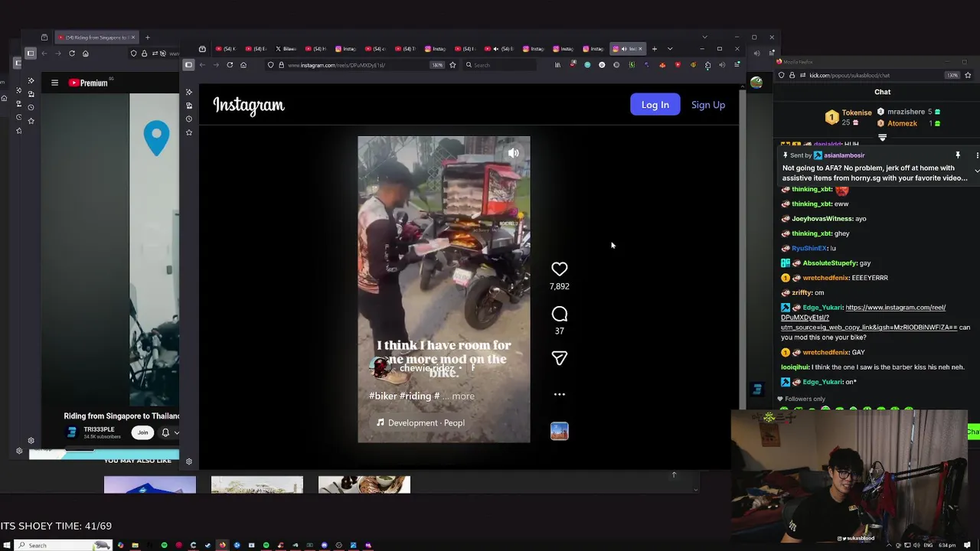
Task: Open first 'You may also like' thumbnail
Action: click(150, 485)
